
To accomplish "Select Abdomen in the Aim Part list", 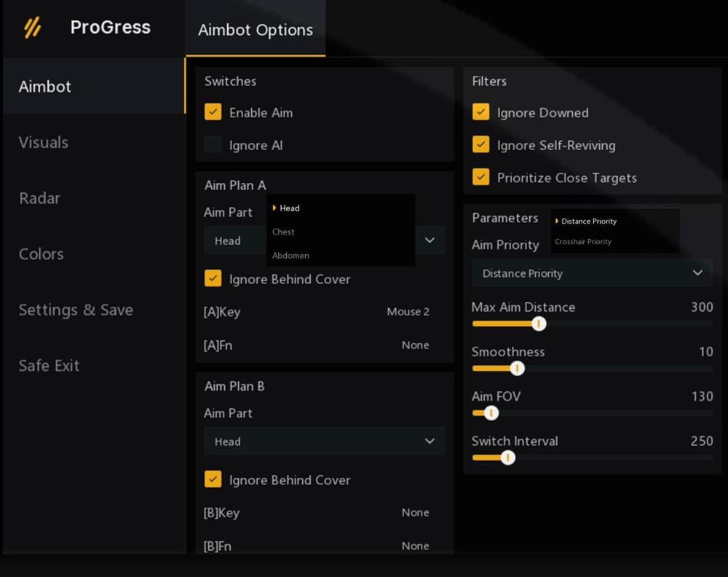I will point(290,256).
